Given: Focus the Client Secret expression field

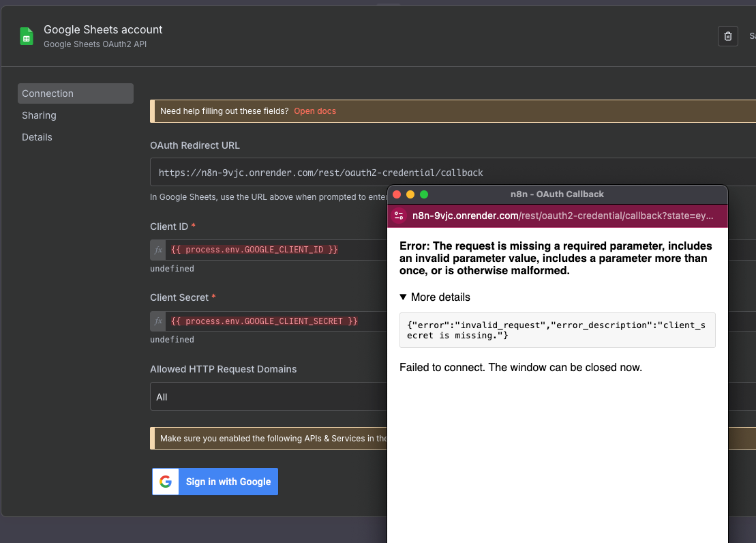Looking at the screenshot, I should point(273,321).
